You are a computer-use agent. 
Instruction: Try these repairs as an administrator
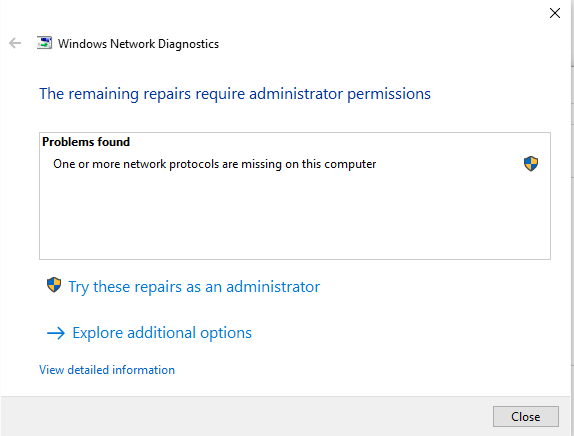pyautogui.click(x=194, y=287)
